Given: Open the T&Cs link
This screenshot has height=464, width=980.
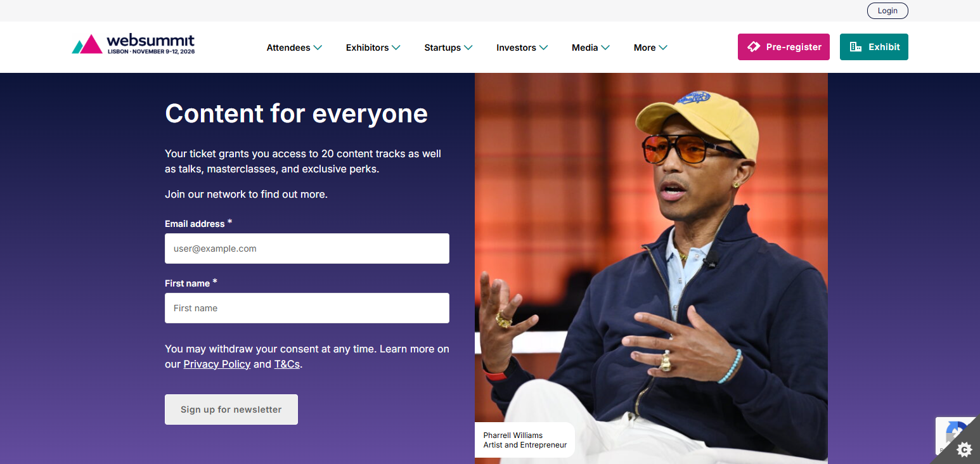Looking at the screenshot, I should tap(287, 364).
